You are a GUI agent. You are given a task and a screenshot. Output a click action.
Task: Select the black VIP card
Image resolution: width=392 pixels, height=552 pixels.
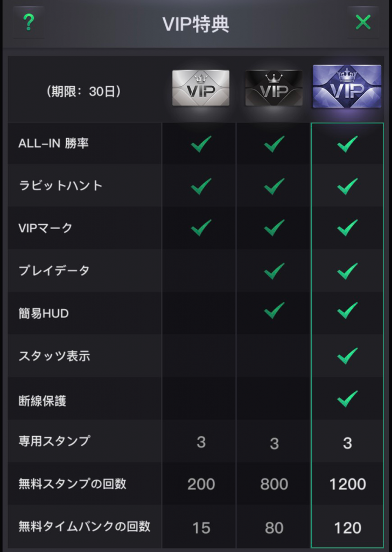tap(274, 88)
